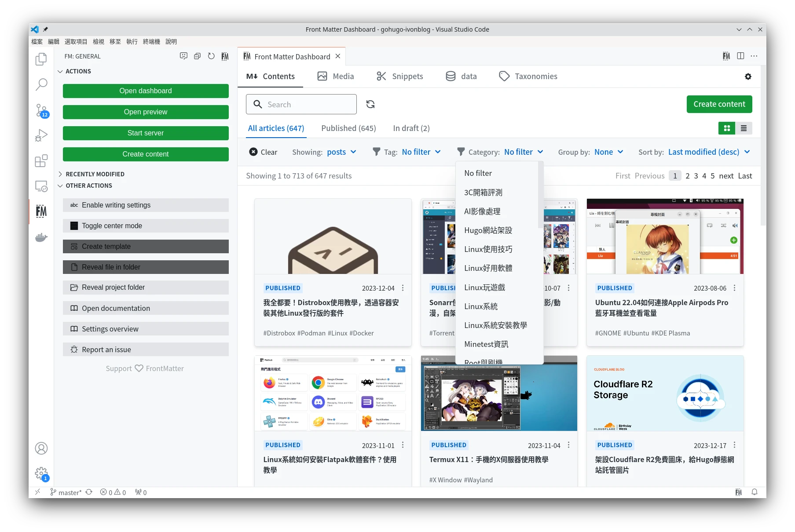Switch to list view layout
The image size is (795, 532).
744,128
